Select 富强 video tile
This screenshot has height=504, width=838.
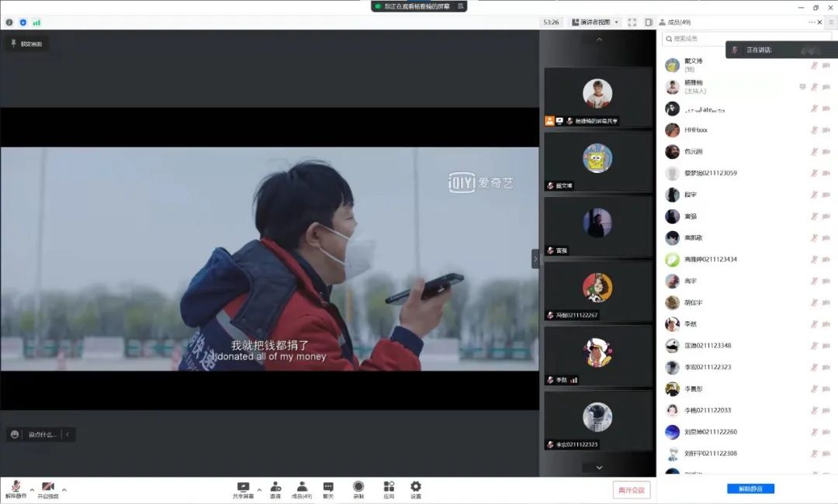click(597, 226)
